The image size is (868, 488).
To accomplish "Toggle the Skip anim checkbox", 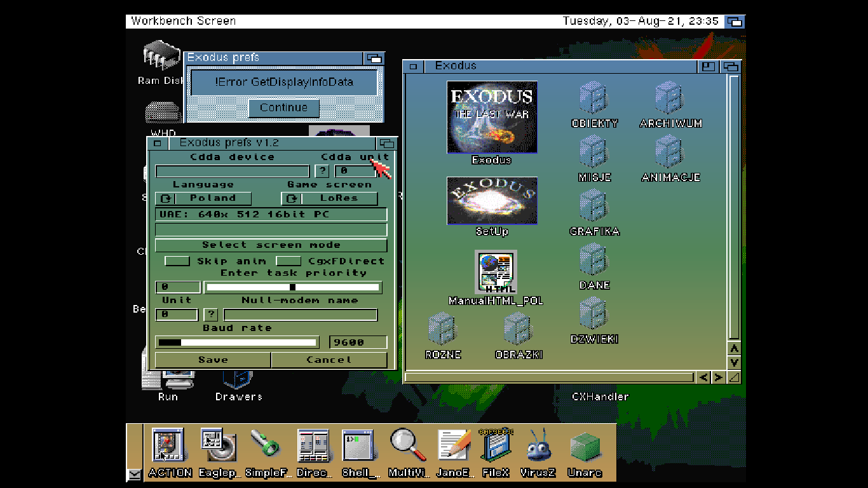I will click(177, 261).
